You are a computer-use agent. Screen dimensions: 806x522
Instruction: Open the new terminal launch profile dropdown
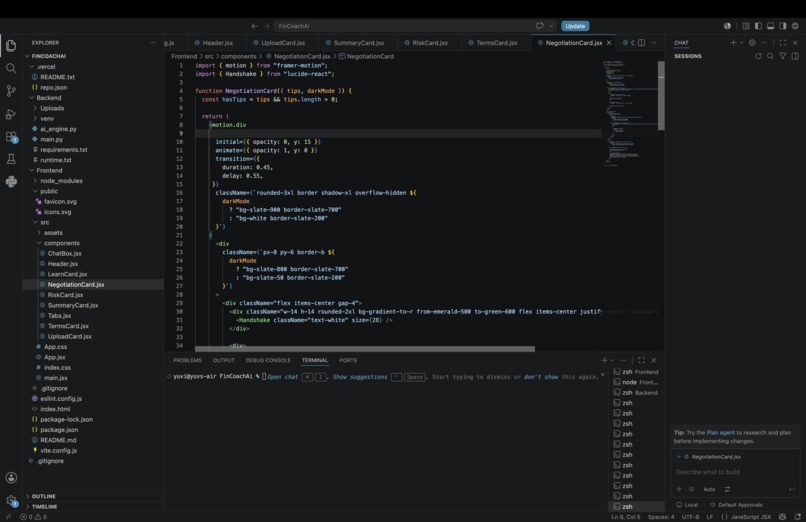click(x=612, y=360)
